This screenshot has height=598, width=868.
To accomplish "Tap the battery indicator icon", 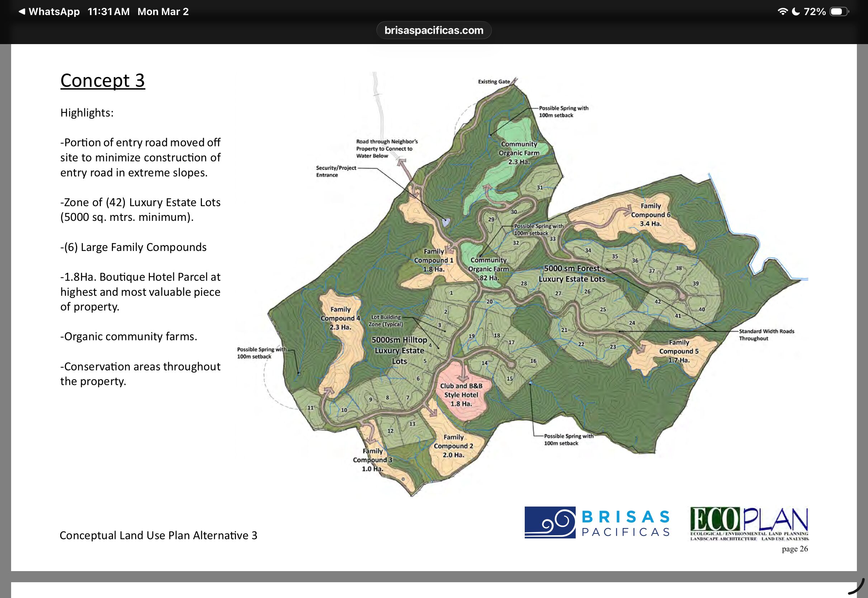I will coord(839,11).
